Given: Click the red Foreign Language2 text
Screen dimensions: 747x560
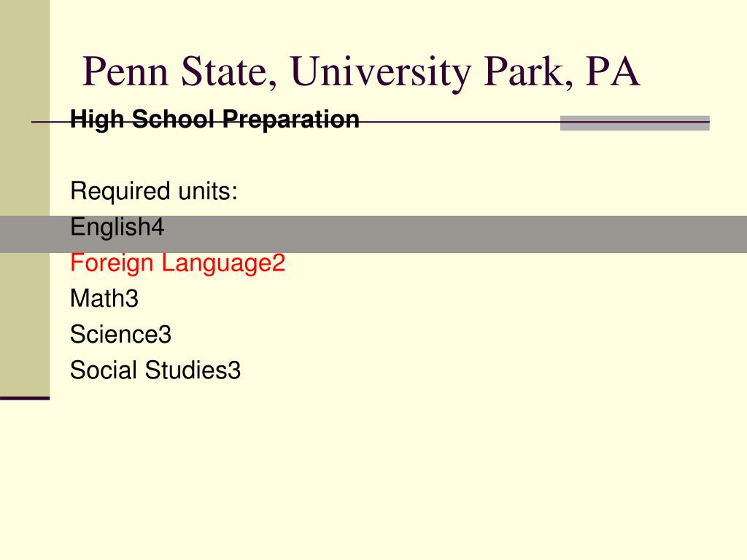Looking at the screenshot, I should pos(178,263).
